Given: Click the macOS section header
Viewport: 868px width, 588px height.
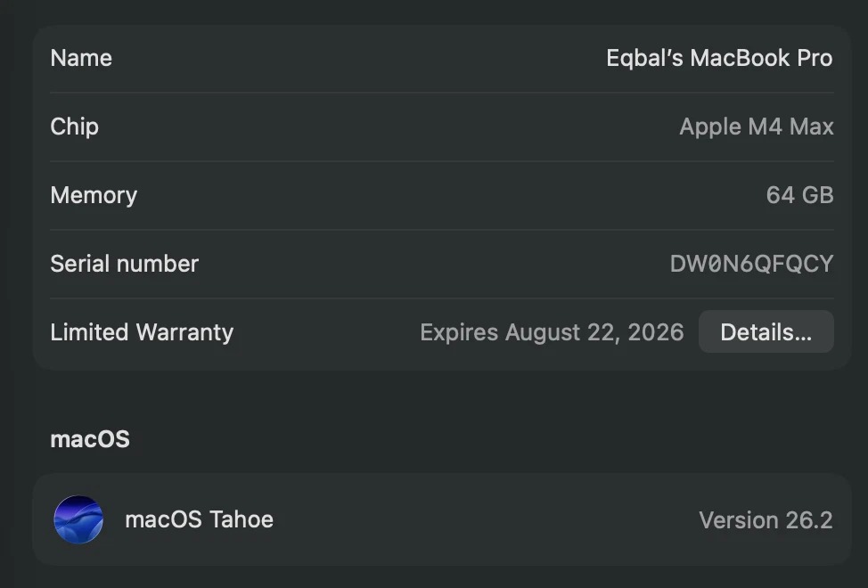Looking at the screenshot, I should 90,438.
